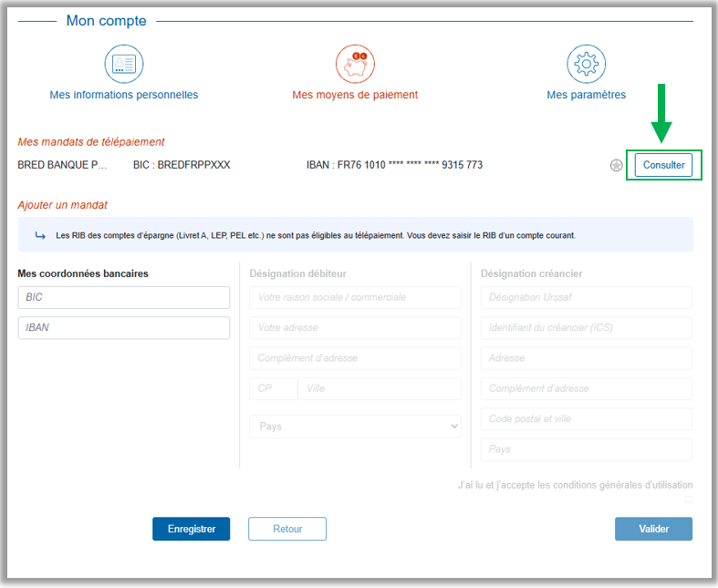
Task: Click into the IBAN field
Action: tap(123, 327)
